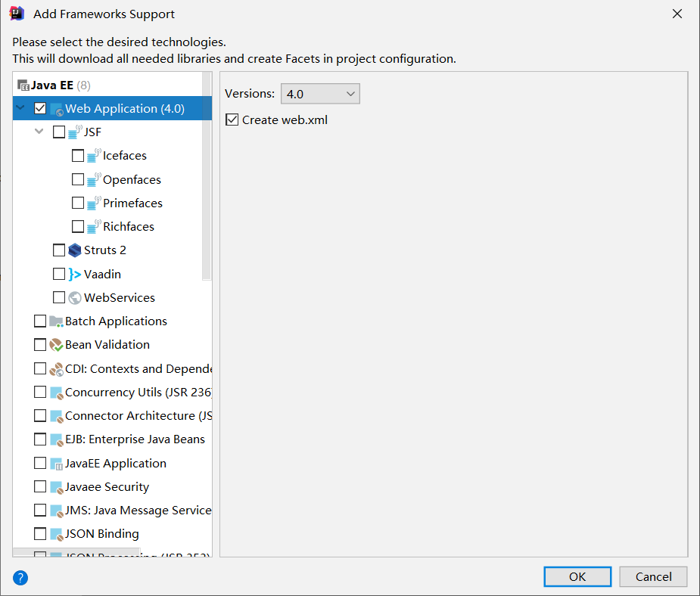This screenshot has height=596, width=700.
Task: Close the Add Frameworks Support dialog
Action: 677,14
